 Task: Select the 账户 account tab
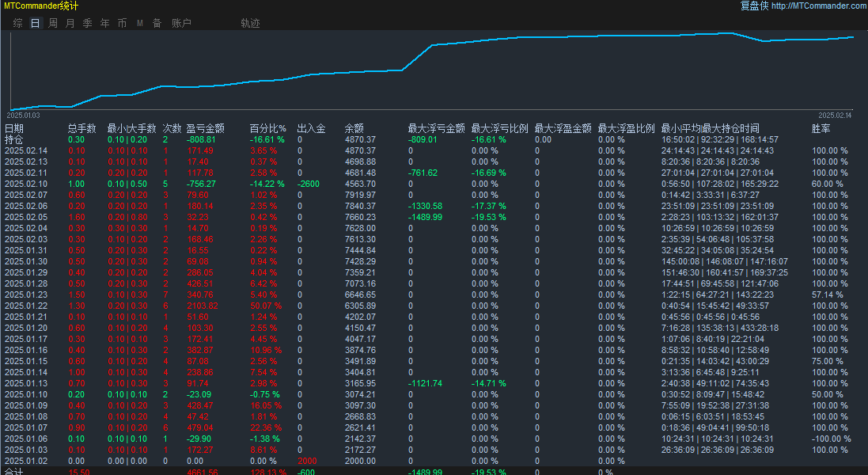pos(181,23)
